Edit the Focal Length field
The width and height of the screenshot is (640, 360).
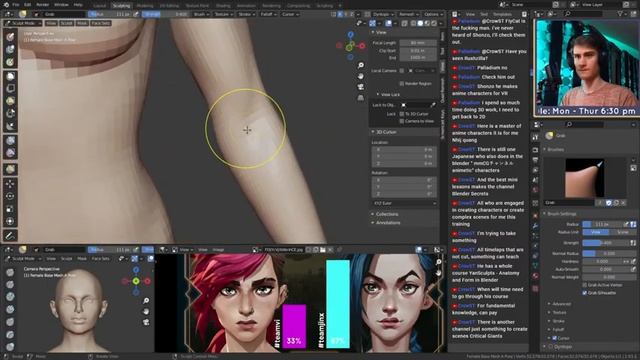(418, 43)
